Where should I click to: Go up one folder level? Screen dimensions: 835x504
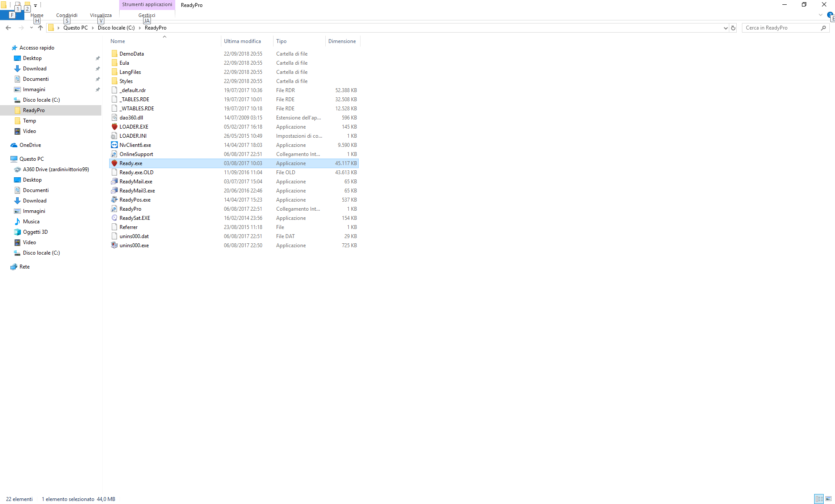(x=40, y=28)
